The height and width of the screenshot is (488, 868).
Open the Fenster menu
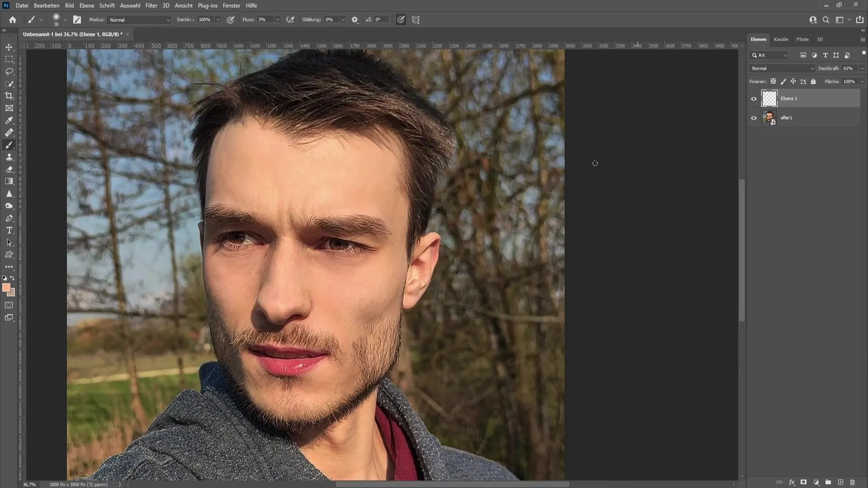231,5
